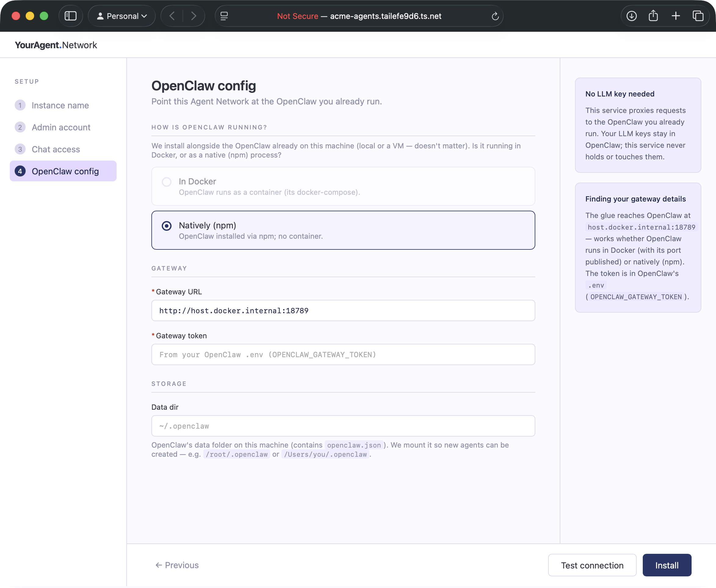Viewport: 716px width, 588px height.
Task: Open a new tab with plus icon
Action: pyautogui.click(x=676, y=16)
